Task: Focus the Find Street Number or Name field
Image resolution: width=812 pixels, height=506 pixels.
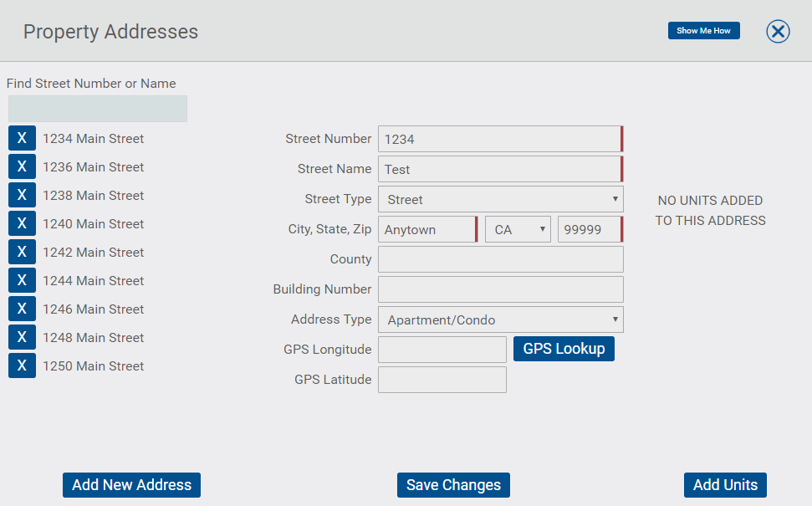Action: (98, 109)
